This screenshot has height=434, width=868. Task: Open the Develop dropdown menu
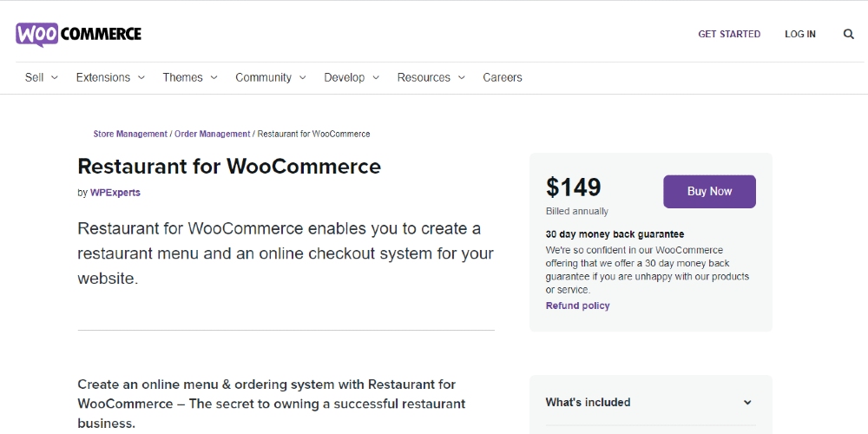click(352, 77)
